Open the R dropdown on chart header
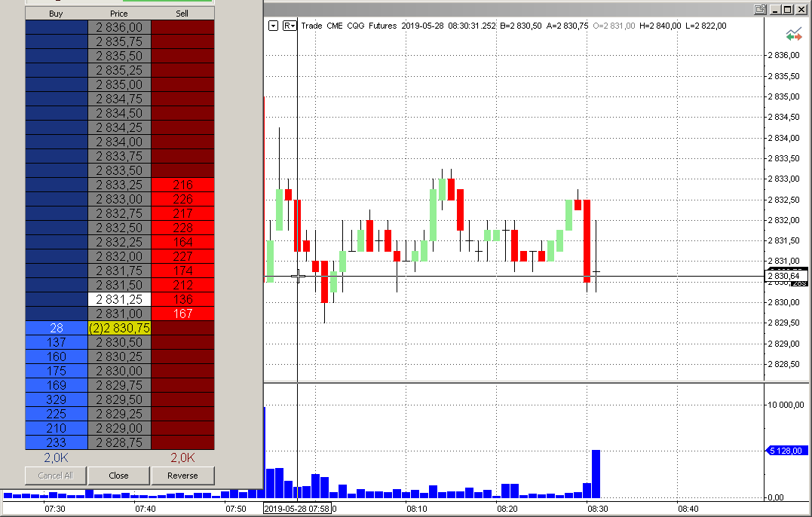This screenshot has width=812, height=517. (x=290, y=26)
